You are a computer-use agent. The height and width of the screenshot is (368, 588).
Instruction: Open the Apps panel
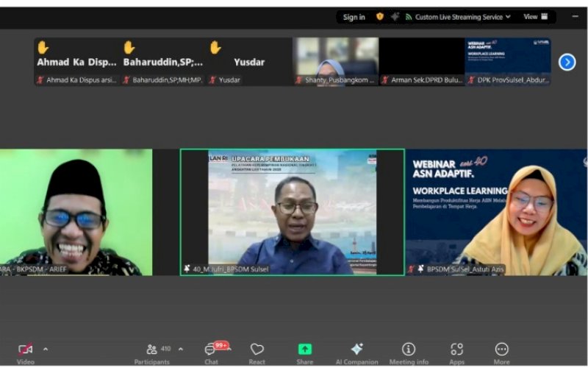point(456,350)
